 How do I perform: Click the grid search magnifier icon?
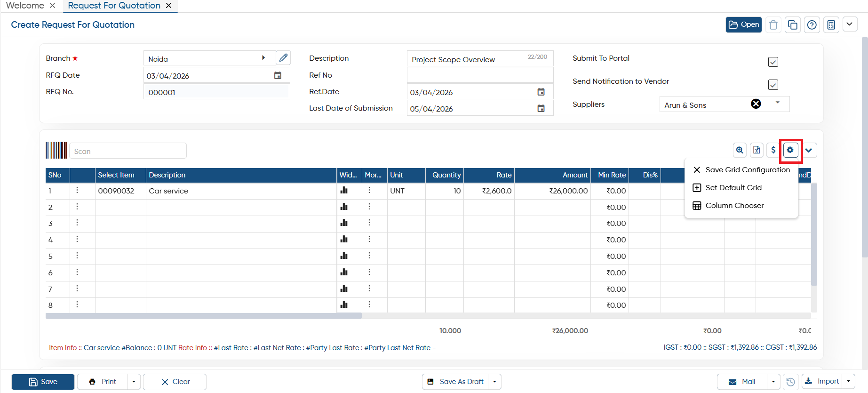tap(740, 150)
